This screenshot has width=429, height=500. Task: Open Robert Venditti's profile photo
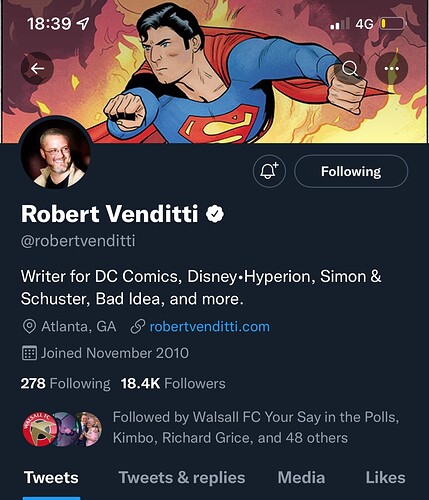pos(56,154)
